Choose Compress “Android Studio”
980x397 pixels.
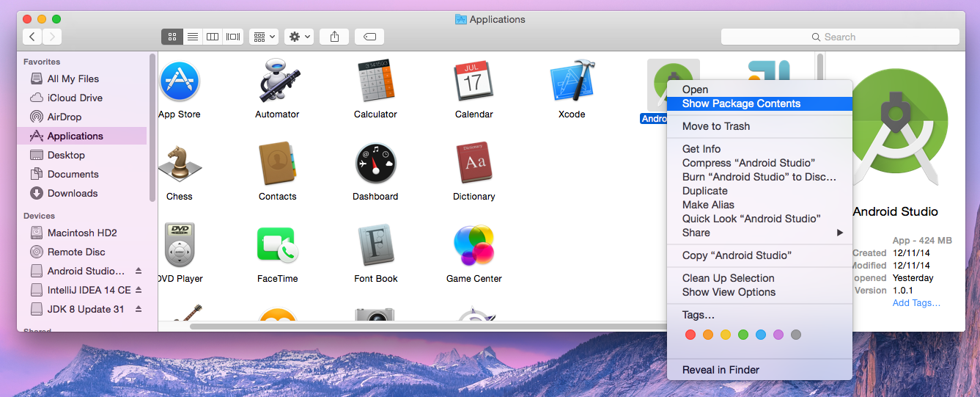point(759,163)
